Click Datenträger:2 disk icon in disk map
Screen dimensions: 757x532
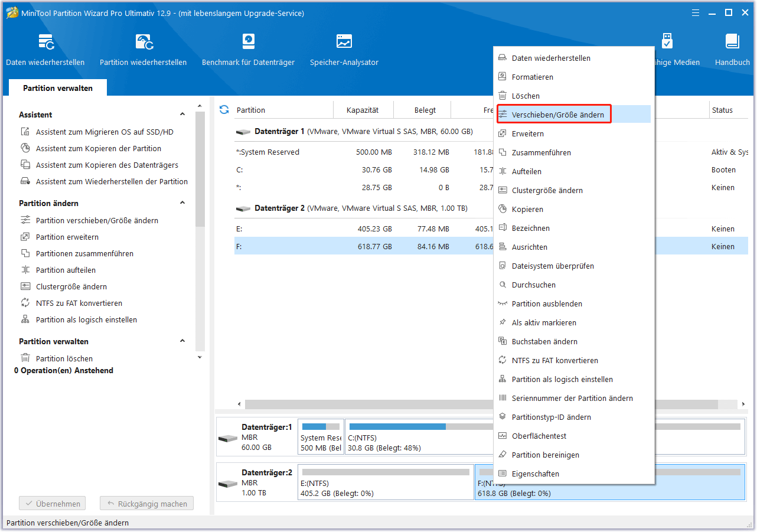227,484
